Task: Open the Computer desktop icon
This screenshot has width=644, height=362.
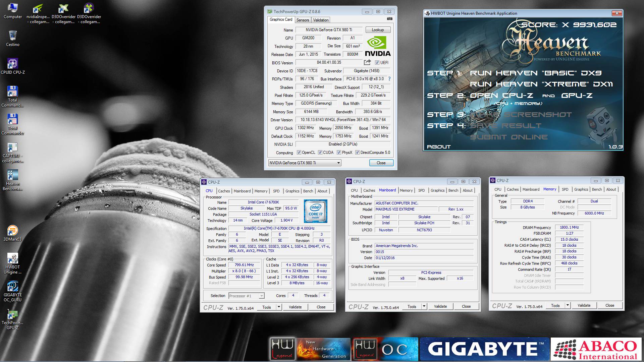Action: 13,11
